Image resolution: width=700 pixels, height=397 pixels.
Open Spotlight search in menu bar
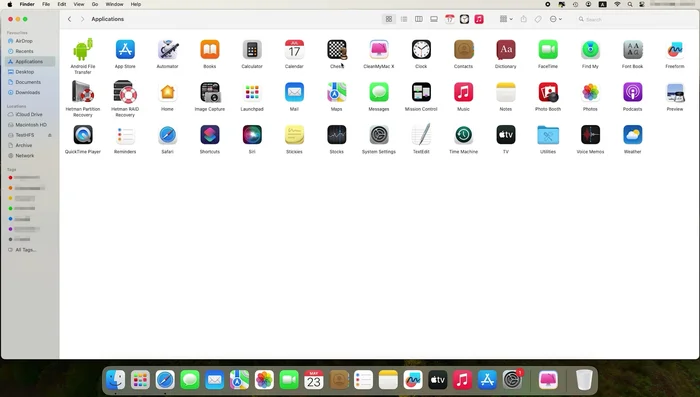tap(630, 4)
